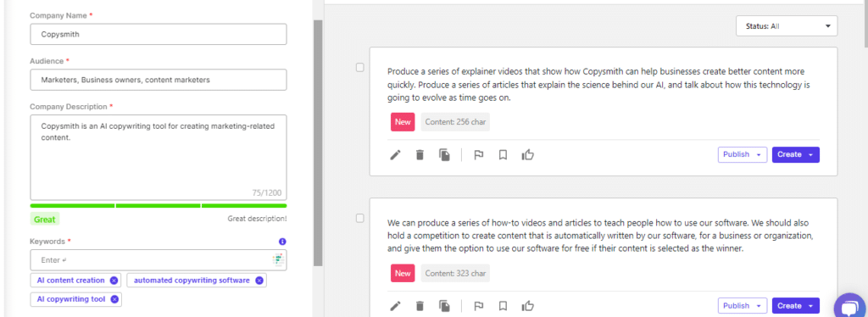The image size is (868, 317).
Task: Click the keyword suggestion icon in Keywords field
Action: [278, 260]
